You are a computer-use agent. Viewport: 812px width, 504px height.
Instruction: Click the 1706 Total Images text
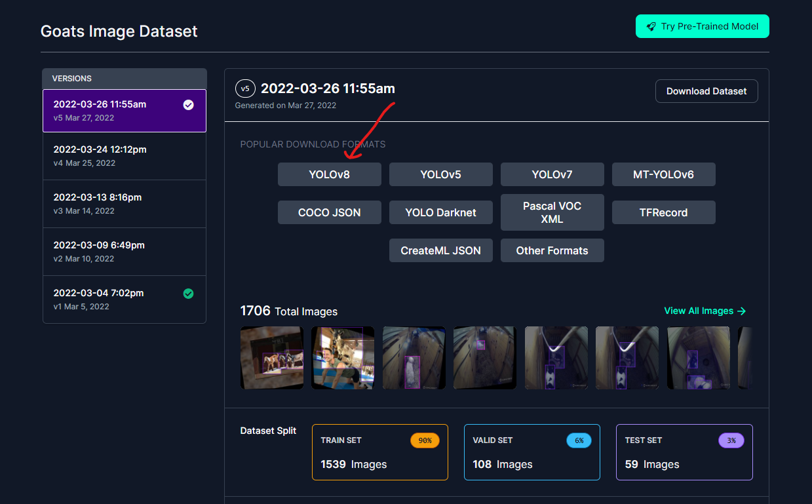click(289, 311)
